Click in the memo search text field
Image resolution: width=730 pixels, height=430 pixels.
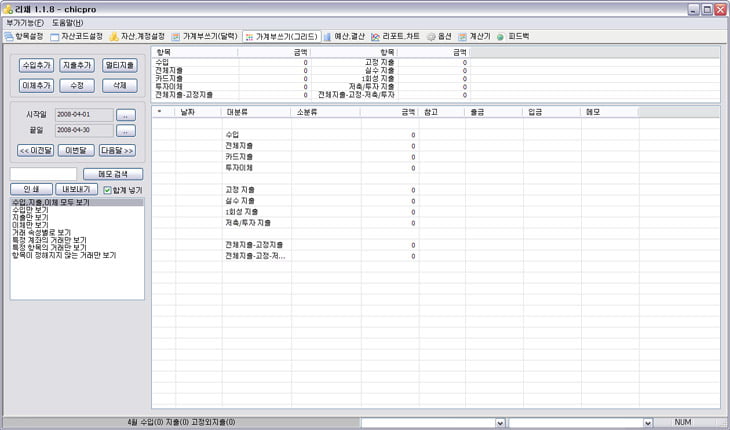coord(44,174)
